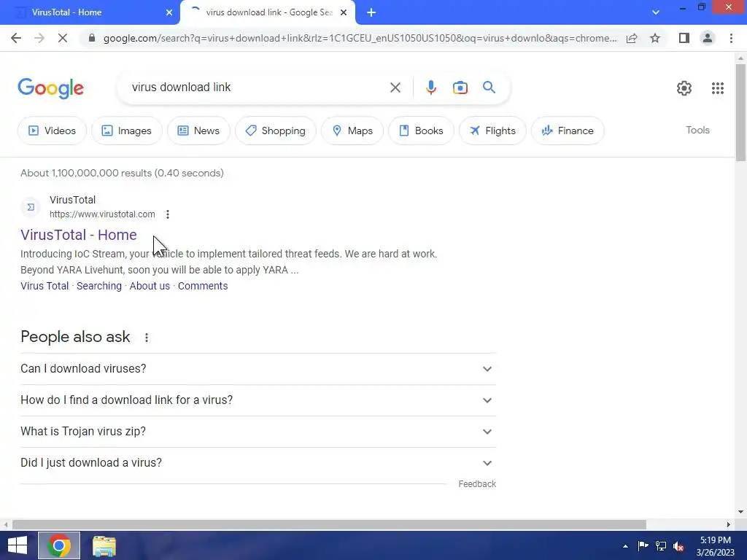This screenshot has height=560, width=747.
Task: Click Chrome icon in taskbar
Action: coord(59,545)
